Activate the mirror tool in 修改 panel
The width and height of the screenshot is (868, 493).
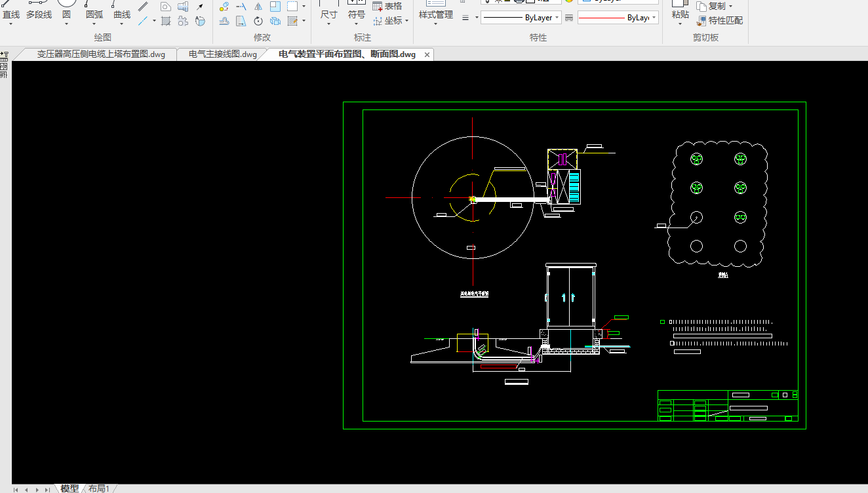258,7
